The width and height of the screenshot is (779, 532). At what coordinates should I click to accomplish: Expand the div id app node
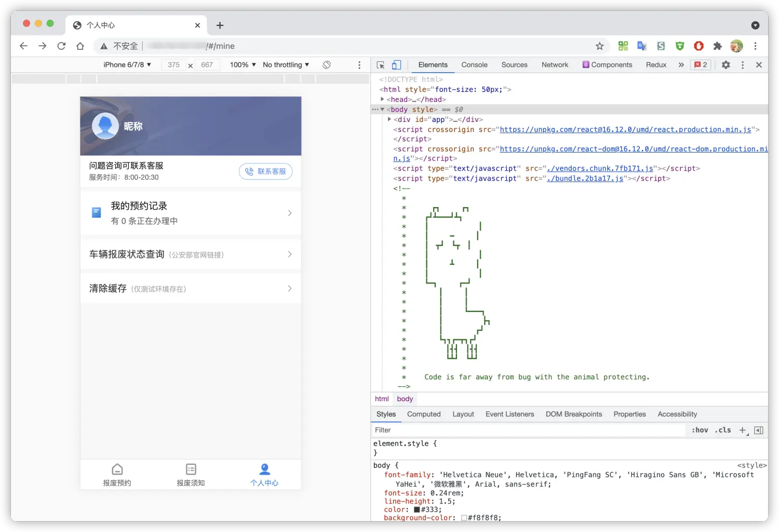pyautogui.click(x=389, y=119)
